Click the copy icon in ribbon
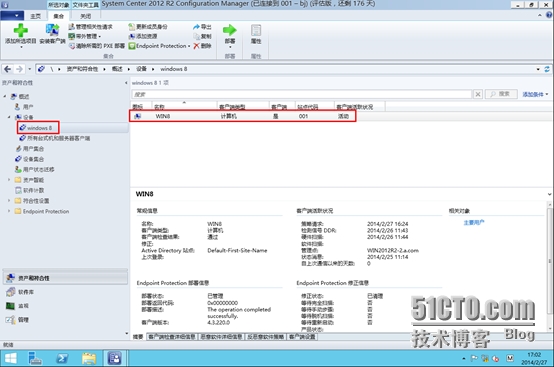Image resolution: width=554 pixels, height=367 pixels. (x=196, y=36)
